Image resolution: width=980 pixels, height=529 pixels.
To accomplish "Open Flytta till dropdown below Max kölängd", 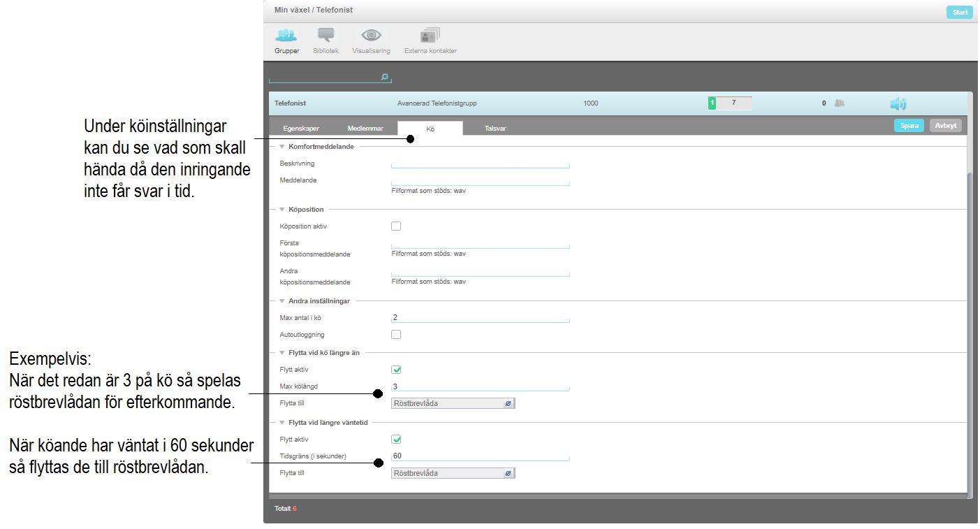I will 453,403.
